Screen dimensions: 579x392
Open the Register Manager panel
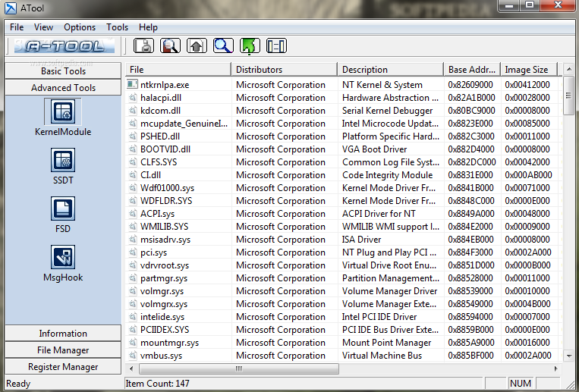click(x=63, y=367)
